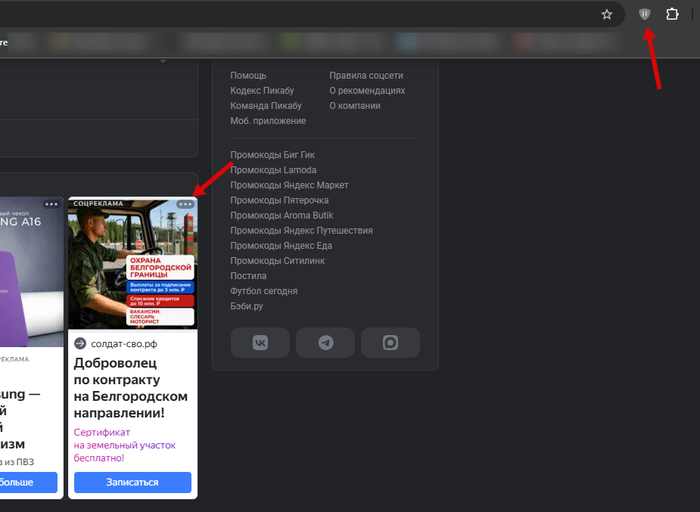The height and width of the screenshot is (512, 700).
Task: Open Промокоды Aroma Butik link
Action: (x=282, y=216)
